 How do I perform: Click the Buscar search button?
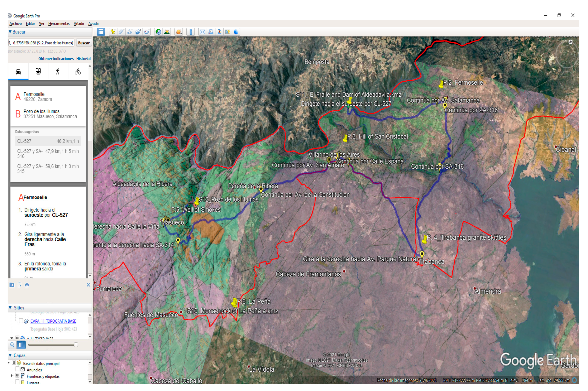84,43
